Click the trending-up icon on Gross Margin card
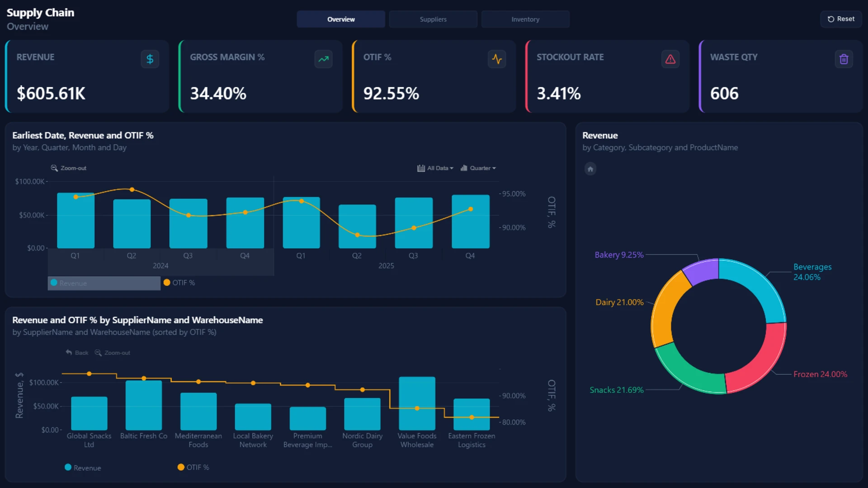The width and height of the screenshot is (868, 488). [x=323, y=59]
